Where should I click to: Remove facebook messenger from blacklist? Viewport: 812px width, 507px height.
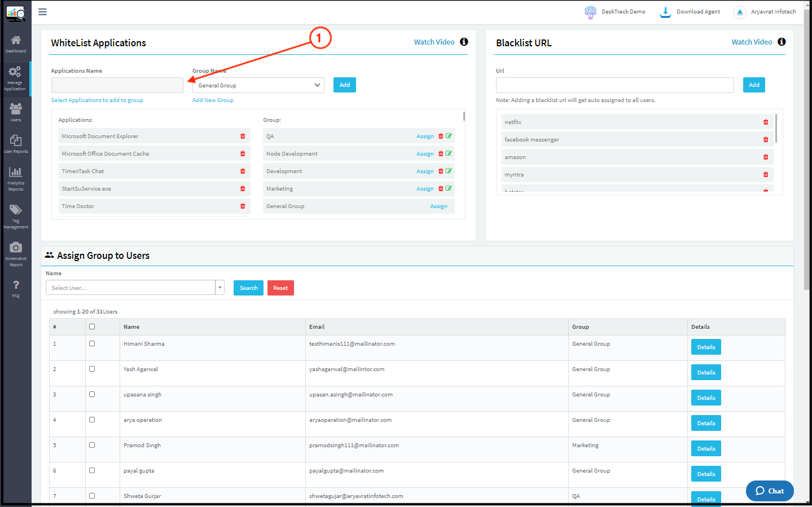click(766, 139)
